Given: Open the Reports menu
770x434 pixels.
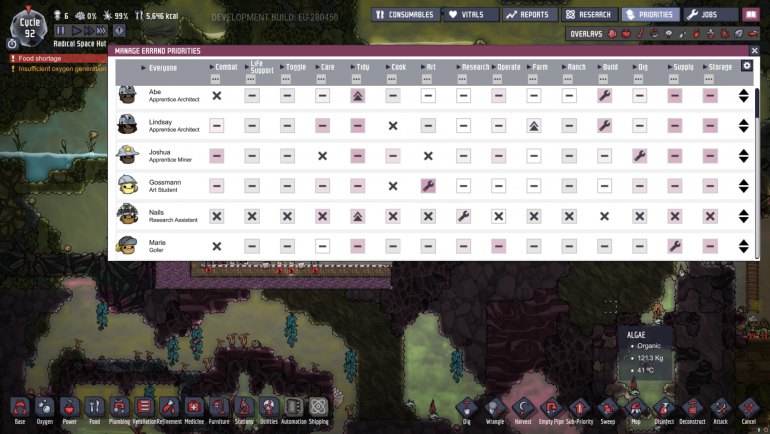Looking at the screenshot, I should coord(530,15).
